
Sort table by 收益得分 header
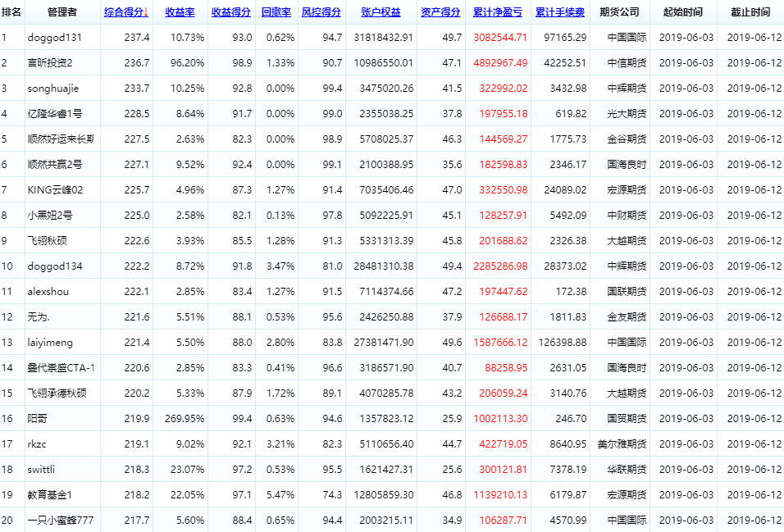coord(231,12)
